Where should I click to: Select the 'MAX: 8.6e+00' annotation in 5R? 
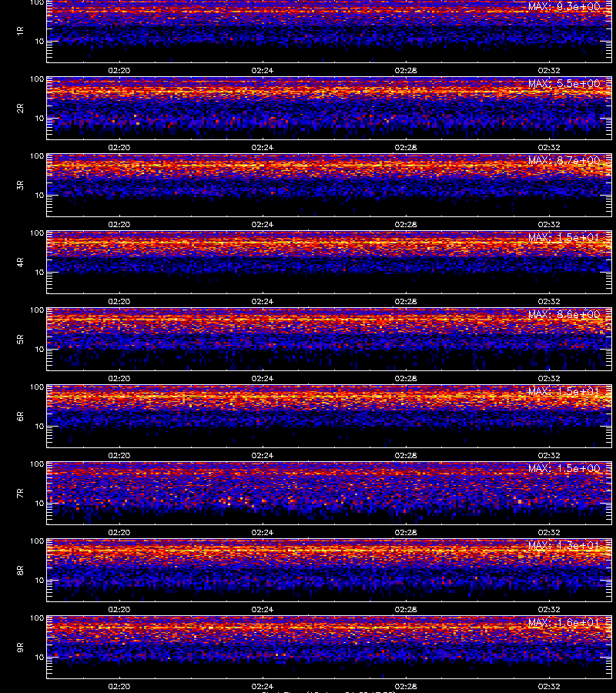(564, 314)
